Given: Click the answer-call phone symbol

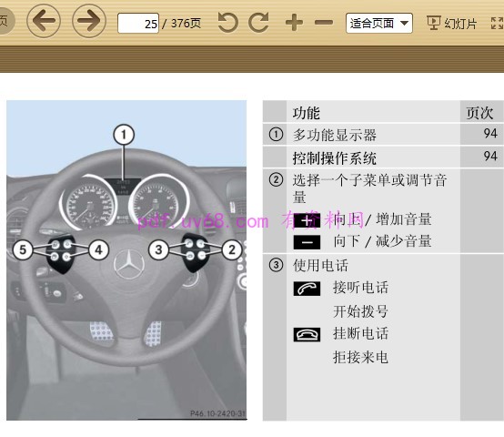Looking at the screenshot, I should tap(307, 289).
